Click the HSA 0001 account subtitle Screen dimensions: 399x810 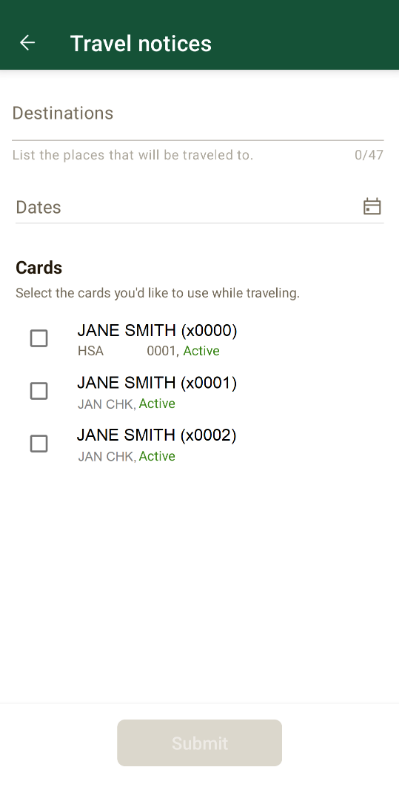pos(128,351)
